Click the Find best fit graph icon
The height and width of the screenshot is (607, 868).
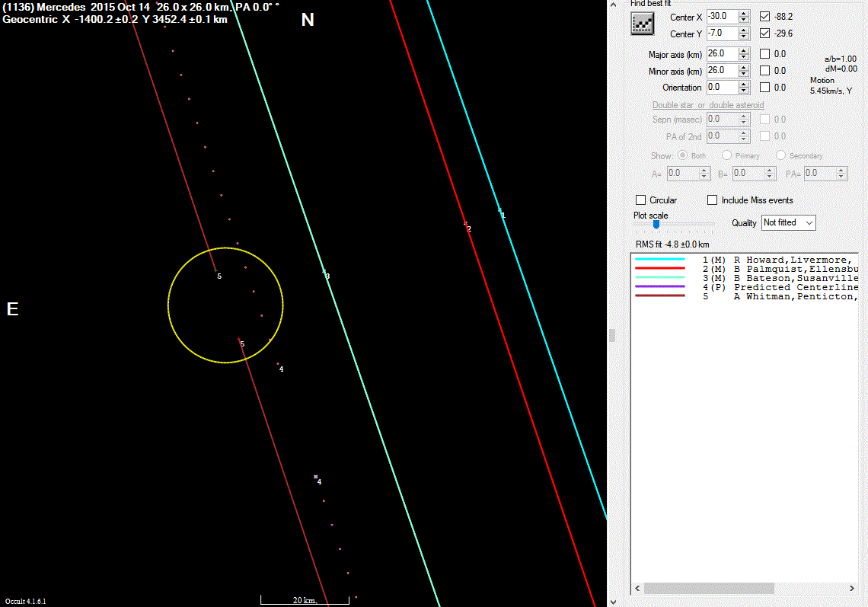click(x=642, y=24)
